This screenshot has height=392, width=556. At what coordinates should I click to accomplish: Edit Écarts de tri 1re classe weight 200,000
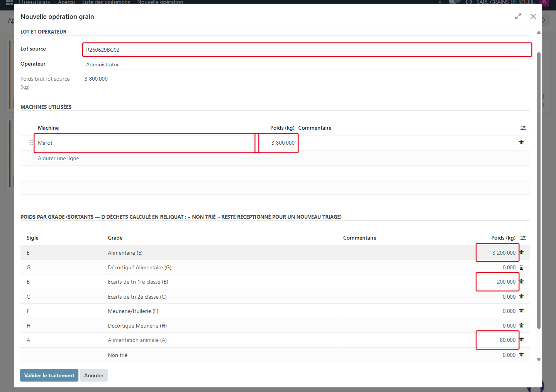pos(497,282)
